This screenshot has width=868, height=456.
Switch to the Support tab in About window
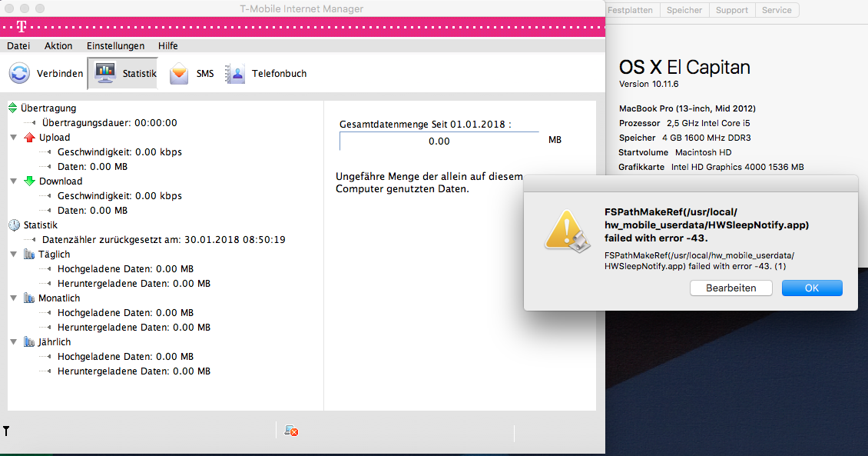[x=731, y=10]
